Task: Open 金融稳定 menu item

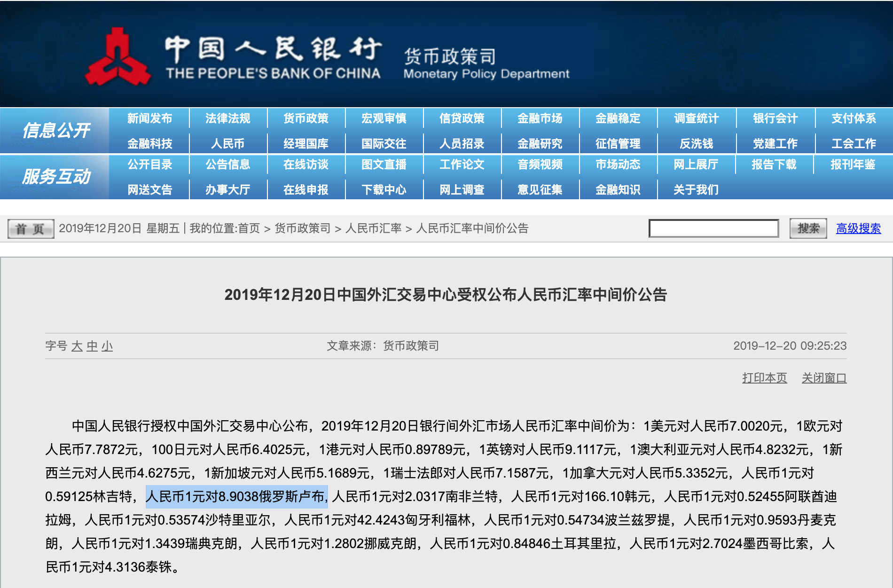Action: [x=618, y=118]
